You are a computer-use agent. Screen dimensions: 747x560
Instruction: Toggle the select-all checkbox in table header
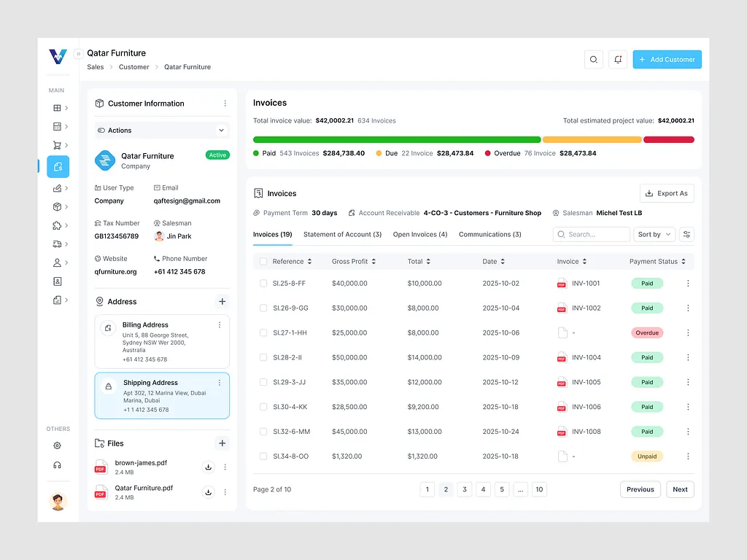click(x=263, y=261)
